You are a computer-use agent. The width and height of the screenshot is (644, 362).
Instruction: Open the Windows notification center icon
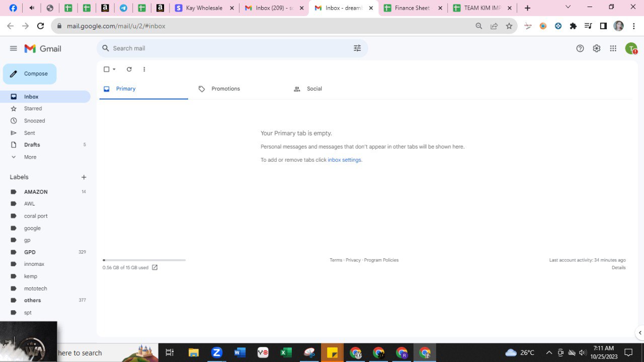[628, 352]
